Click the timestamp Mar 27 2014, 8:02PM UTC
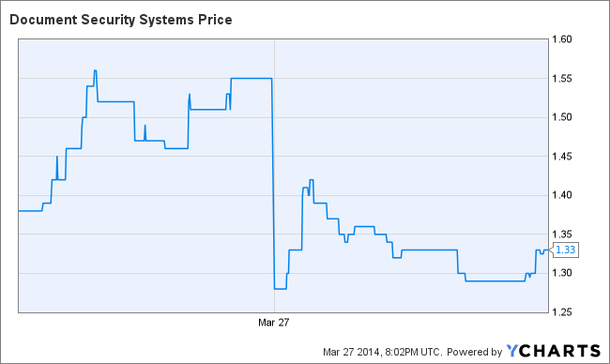The width and height of the screenshot is (610, 364). coord(383,352)
